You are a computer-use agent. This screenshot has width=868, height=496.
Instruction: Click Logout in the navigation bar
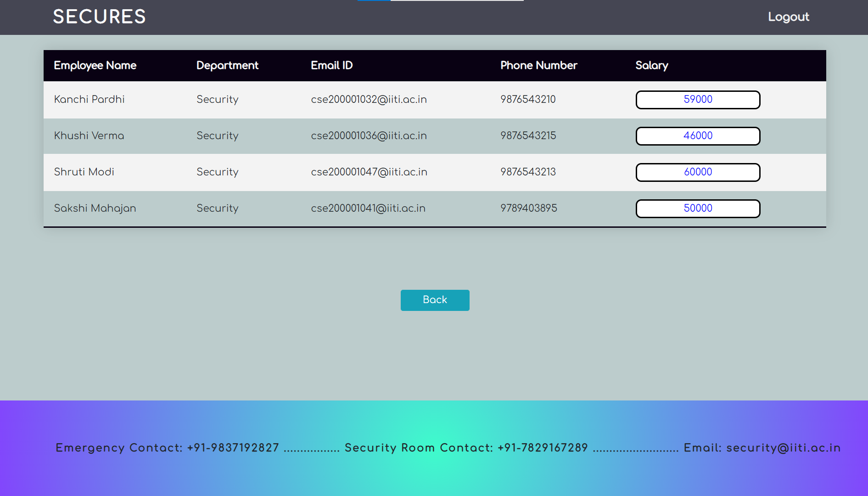point(788,17)
